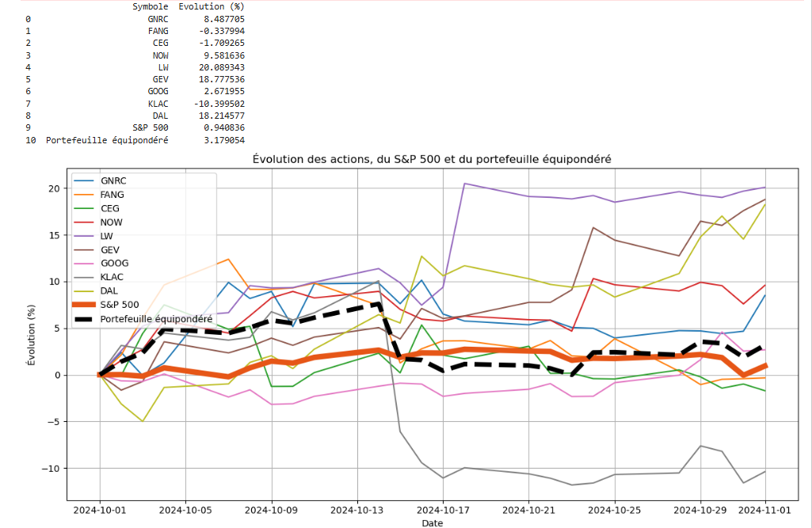
Task: Click the thick orange S&P 500 legend line sample
Action: pyautogui.click(x=85, y=305)
